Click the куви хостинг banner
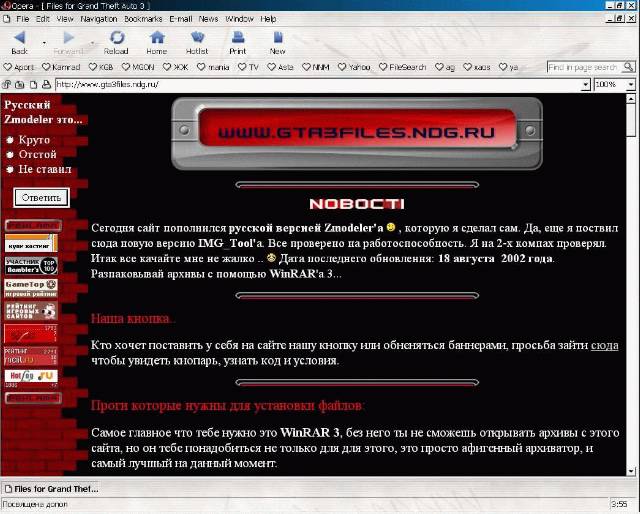This screenshot has width=640, height=514. click(31, 243)
